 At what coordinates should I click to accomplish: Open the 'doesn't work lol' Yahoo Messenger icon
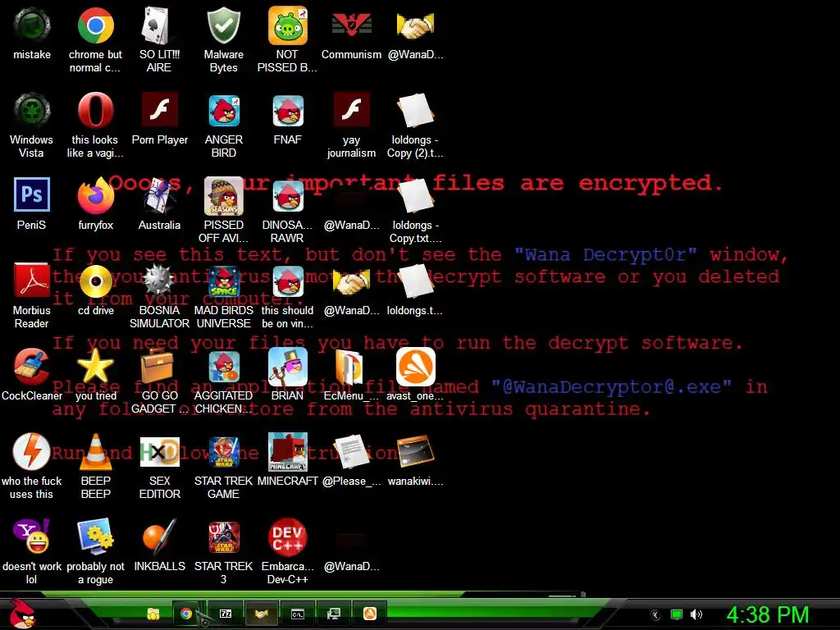(32, 536)
